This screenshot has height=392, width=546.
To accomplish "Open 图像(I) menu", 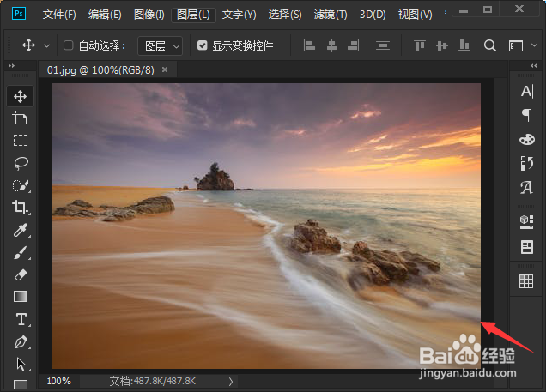I will point(149,15).
